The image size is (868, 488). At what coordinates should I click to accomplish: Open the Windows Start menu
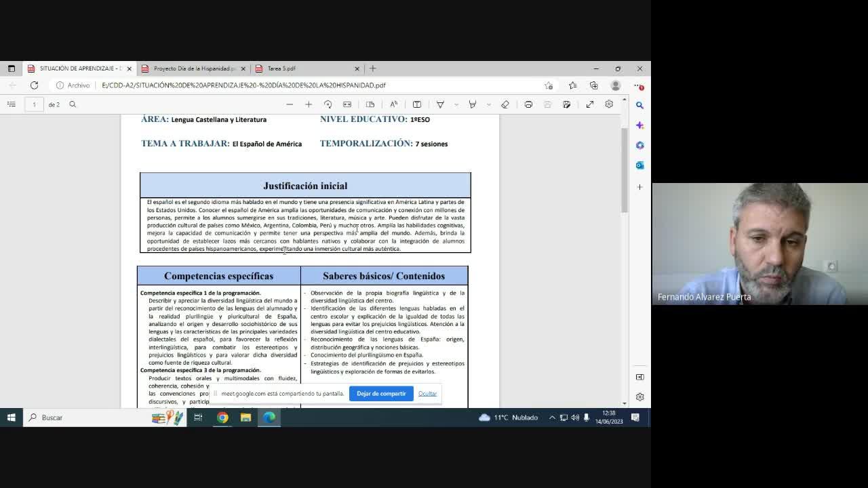12,418
